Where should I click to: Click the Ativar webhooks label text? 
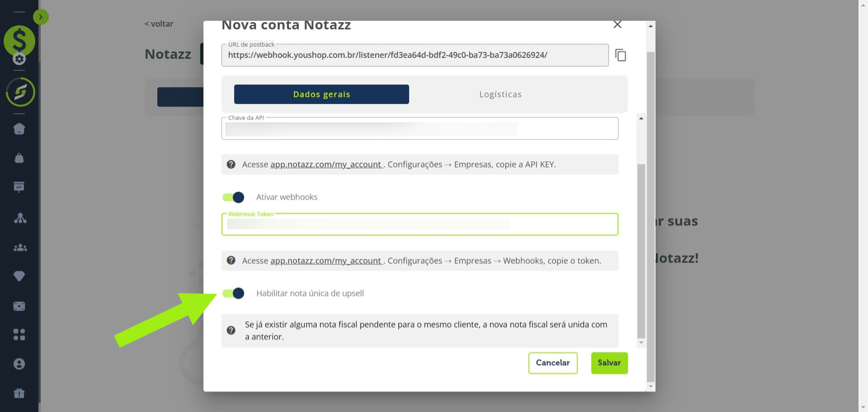coord(287,197)
